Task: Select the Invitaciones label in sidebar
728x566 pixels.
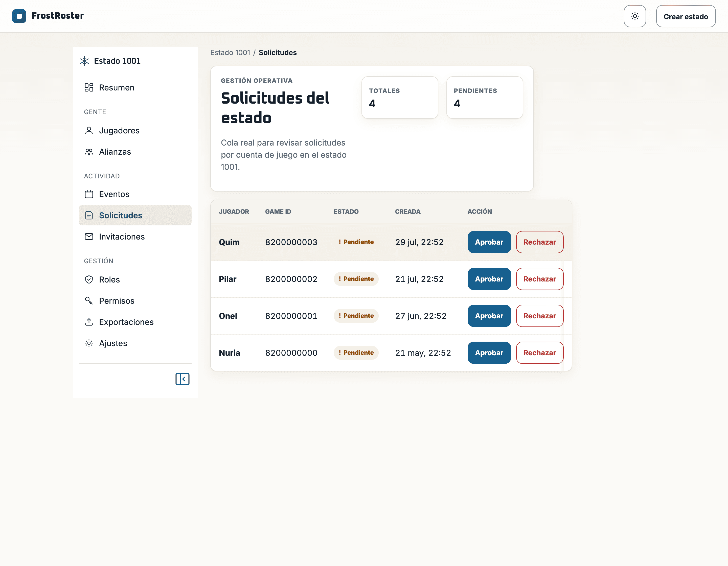Action: click(122, 237)
